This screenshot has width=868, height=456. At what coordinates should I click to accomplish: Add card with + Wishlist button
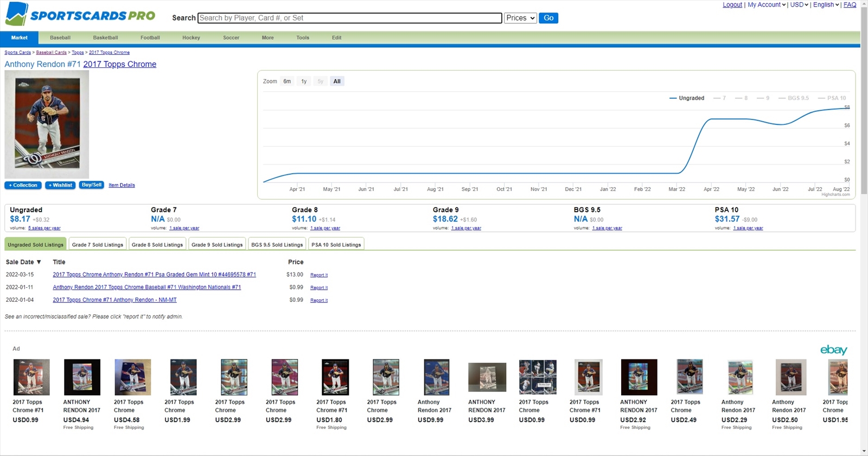[x=60, y=185]
